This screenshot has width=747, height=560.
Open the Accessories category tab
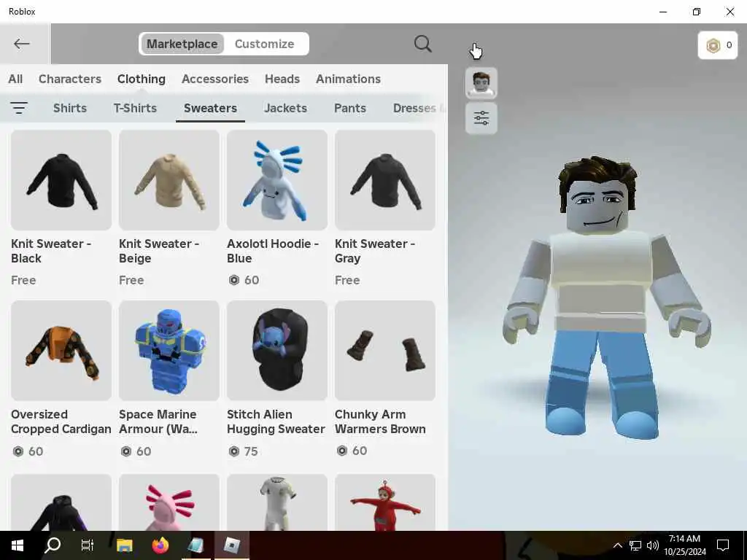click(215, 79)
